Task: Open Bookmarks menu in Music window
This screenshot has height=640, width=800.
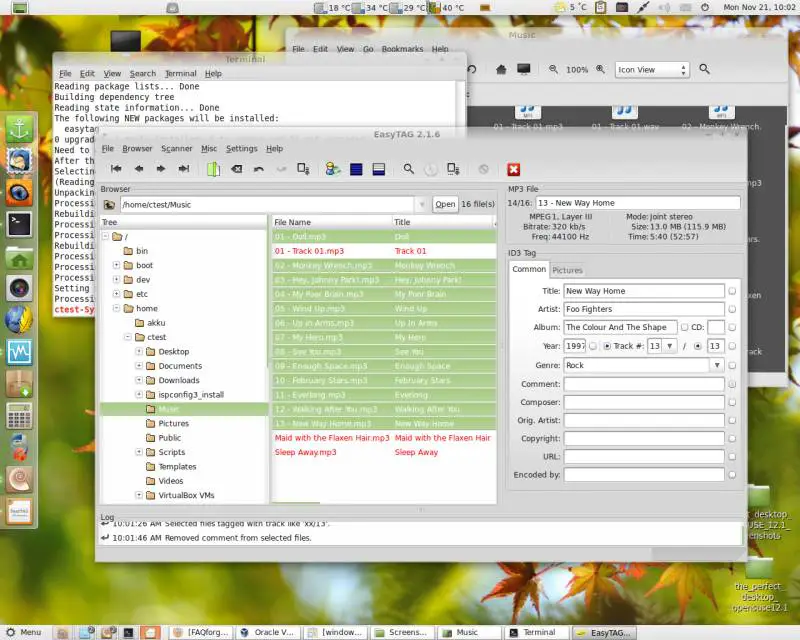Action: (x=402, y=49)
